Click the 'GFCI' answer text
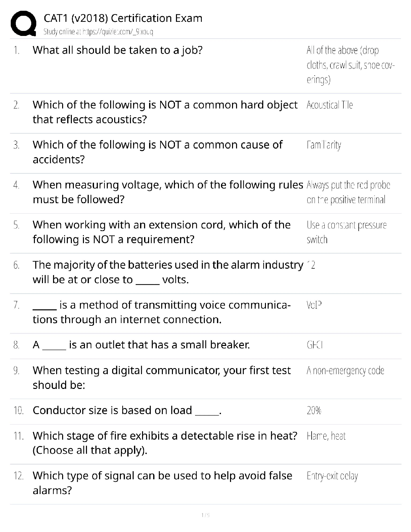Viewport: 411px width, 532px height. coord(315,345)
